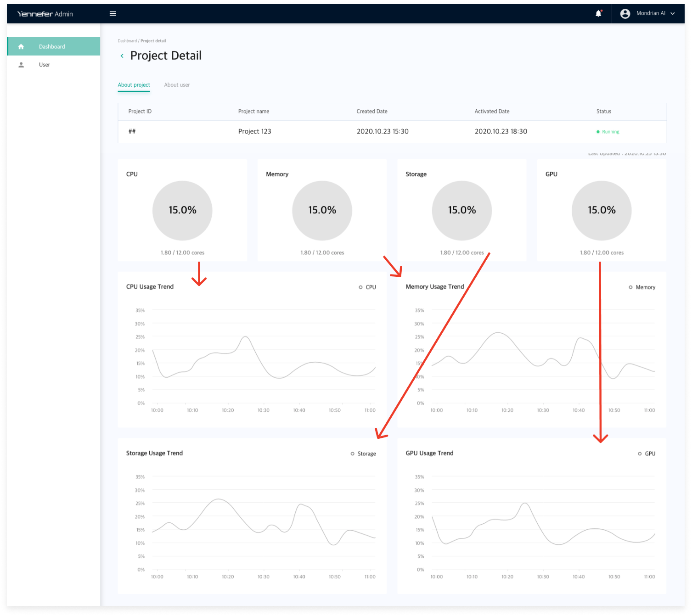The width and height of the screenshot is (692, 616).
Task: Click the Status column header
Action: (x=604, y=112)
